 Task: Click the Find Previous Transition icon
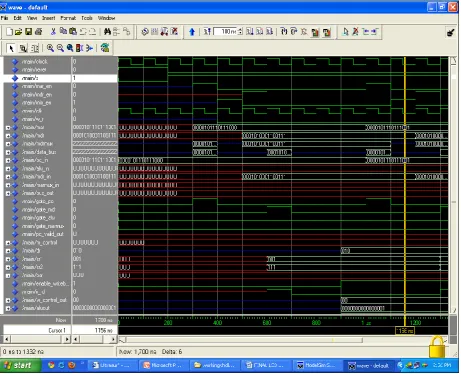pos(365,32)
